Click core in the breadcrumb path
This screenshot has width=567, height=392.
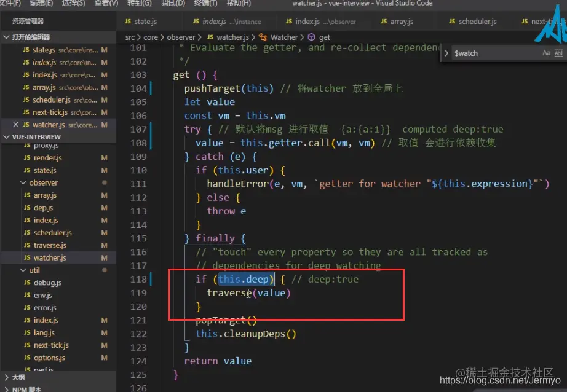point(151,37)
